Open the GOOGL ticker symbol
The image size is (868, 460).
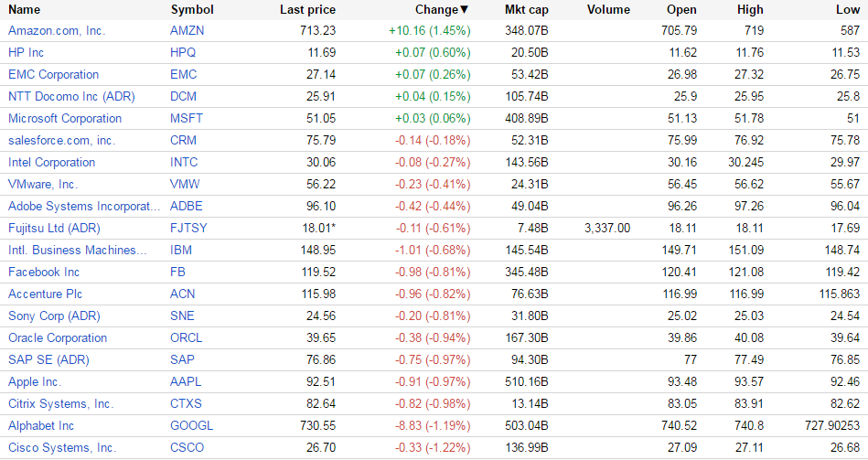191,425
